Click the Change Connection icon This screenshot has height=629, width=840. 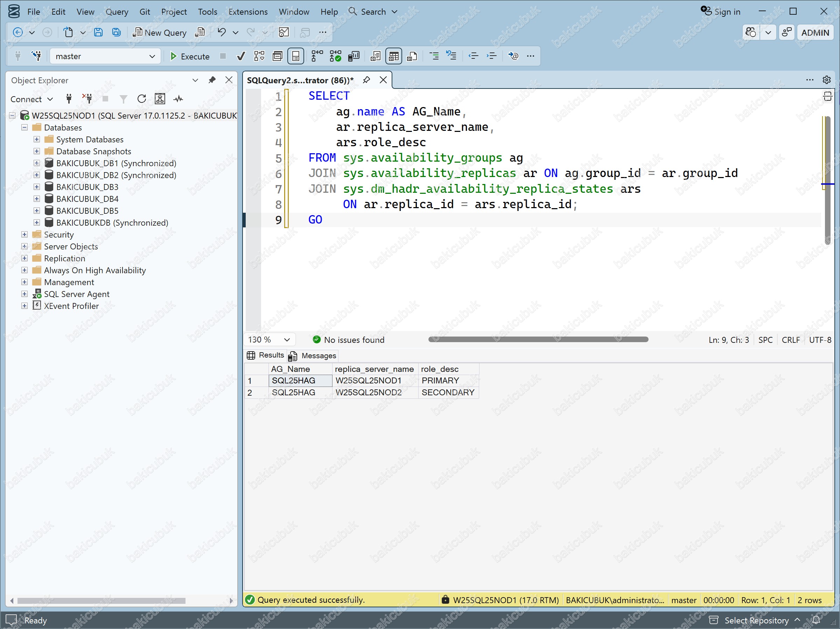tap(37, 57)
